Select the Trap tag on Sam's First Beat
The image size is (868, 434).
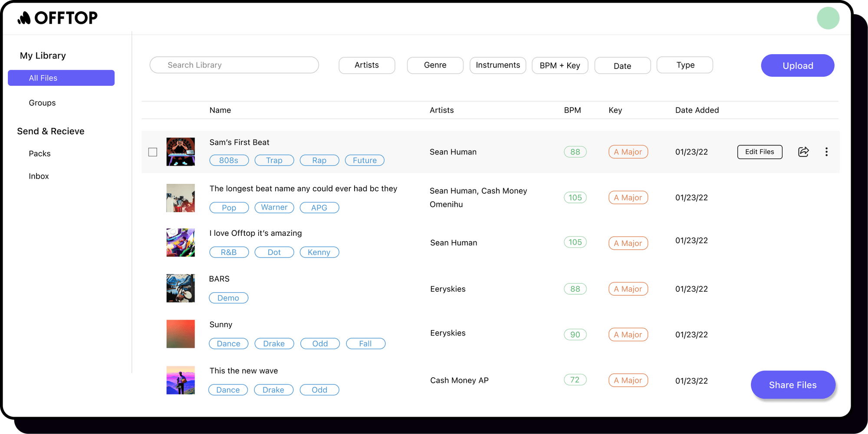274,160
